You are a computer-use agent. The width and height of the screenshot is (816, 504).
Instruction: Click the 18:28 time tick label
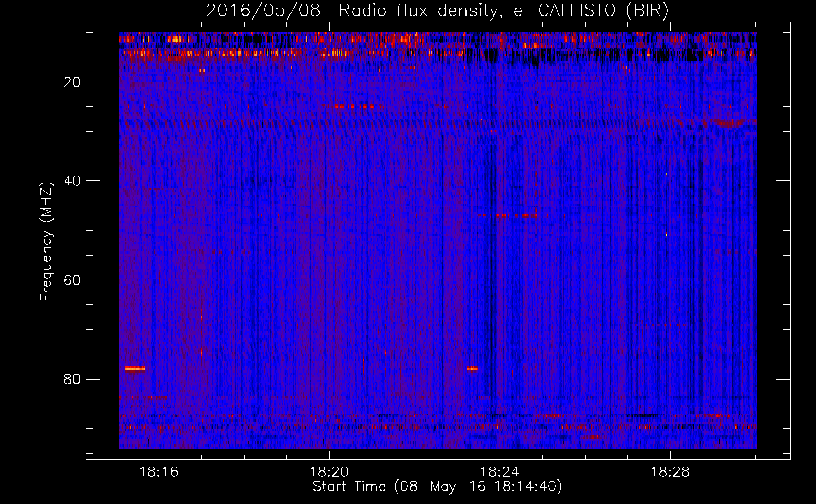coord(670,472)
